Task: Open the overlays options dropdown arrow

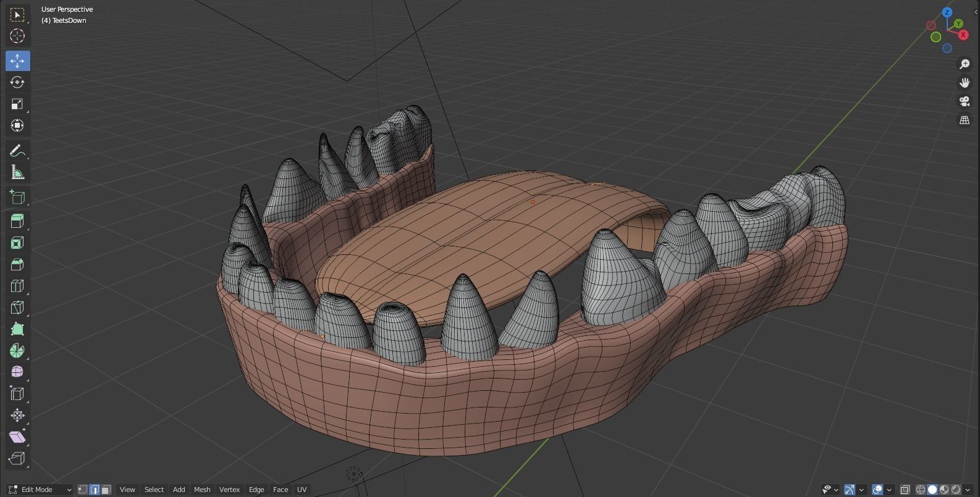Action: point(889,490)
